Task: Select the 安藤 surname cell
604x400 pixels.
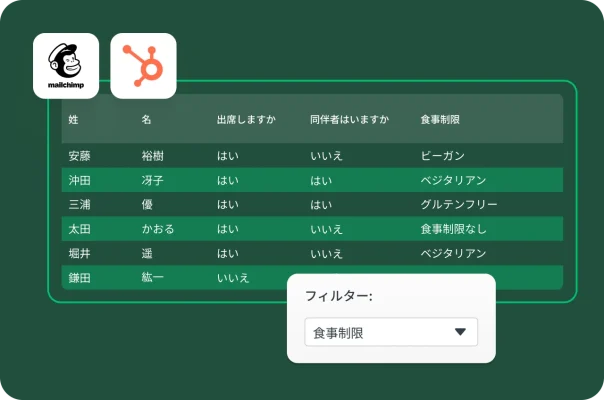Action: 79,156
